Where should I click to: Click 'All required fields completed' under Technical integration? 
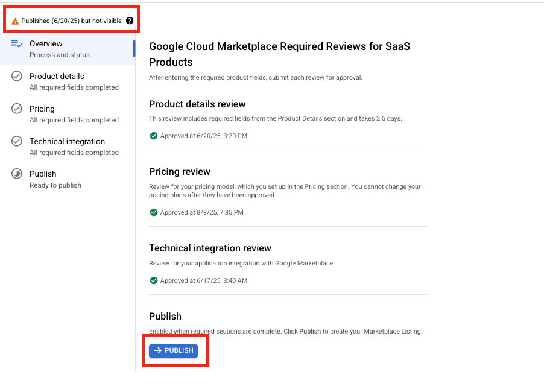coord(74,153)
